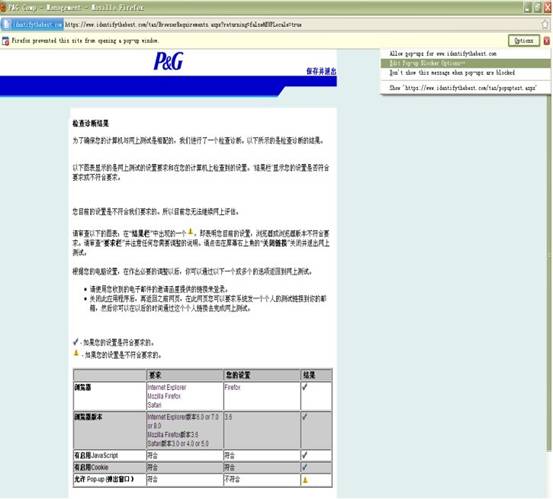Close the pop-up blocked notification bar

[x=547, y=41]
